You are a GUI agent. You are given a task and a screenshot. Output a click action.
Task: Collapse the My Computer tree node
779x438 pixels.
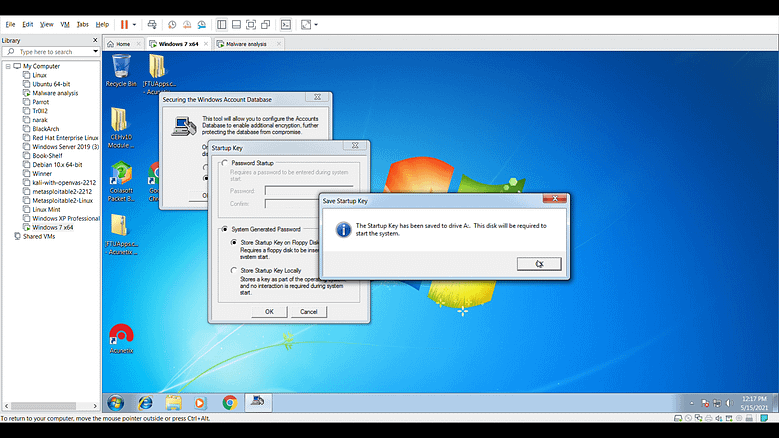tap(8, 66)
